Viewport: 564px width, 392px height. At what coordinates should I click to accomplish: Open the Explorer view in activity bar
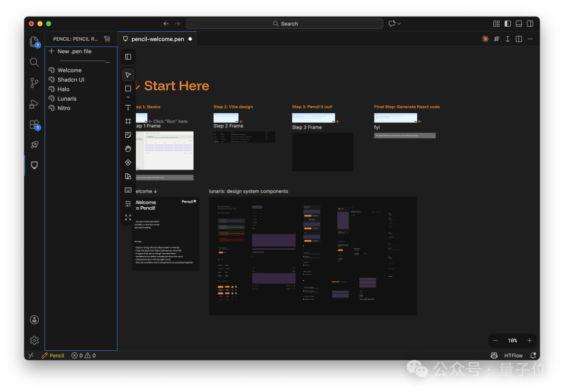[x=34, y=42]
